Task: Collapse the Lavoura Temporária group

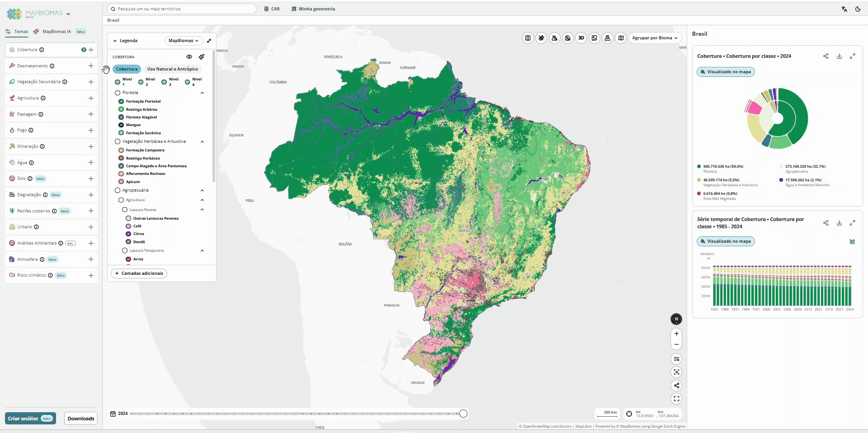Action: (202, 250)
